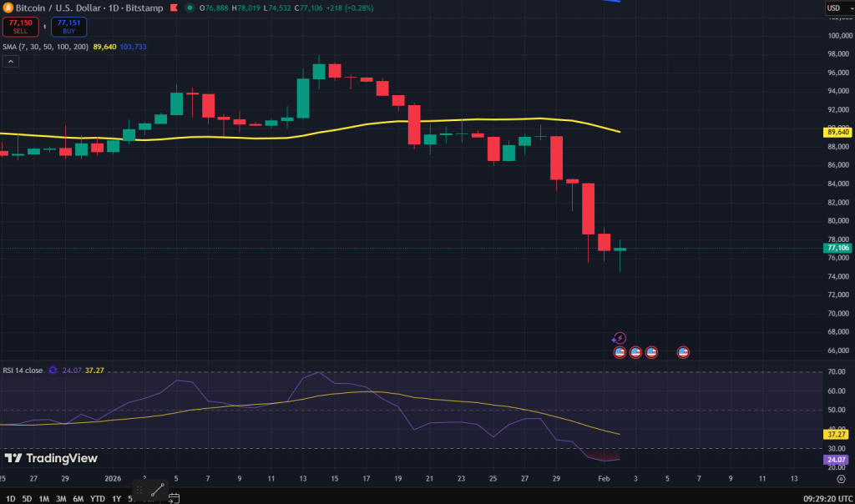Open the US flag economic event nearest Feb
This screenshot has height=504, width=855.
(x=620, y=352)
